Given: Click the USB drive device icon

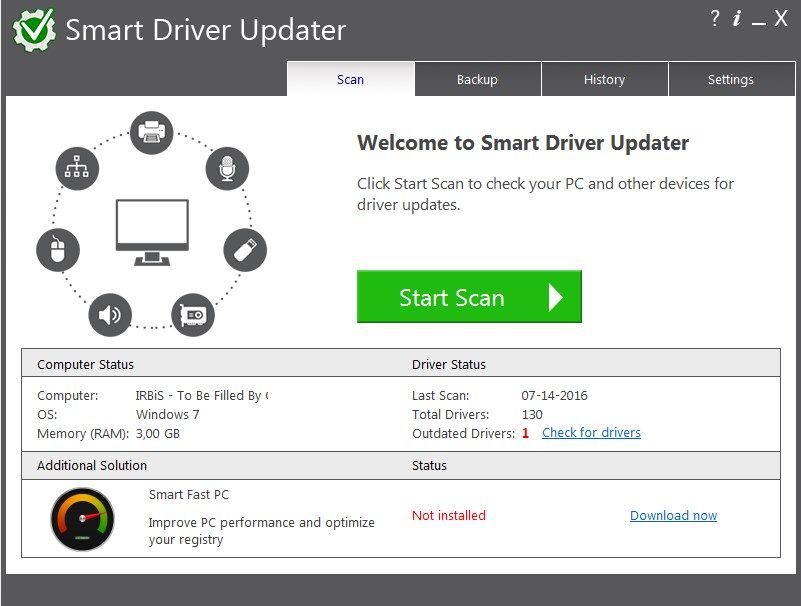Looking at the screenshot, I should (x=244, y=250).
